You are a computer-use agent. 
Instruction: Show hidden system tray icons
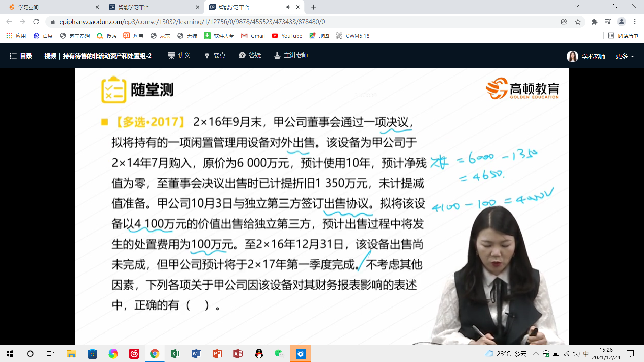[x=536, y=354]
